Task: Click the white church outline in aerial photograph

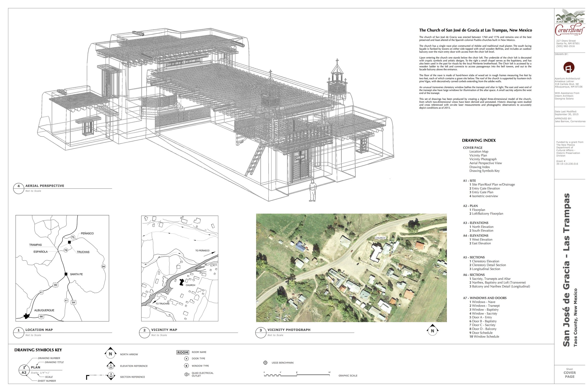Action: pos(376,253)
